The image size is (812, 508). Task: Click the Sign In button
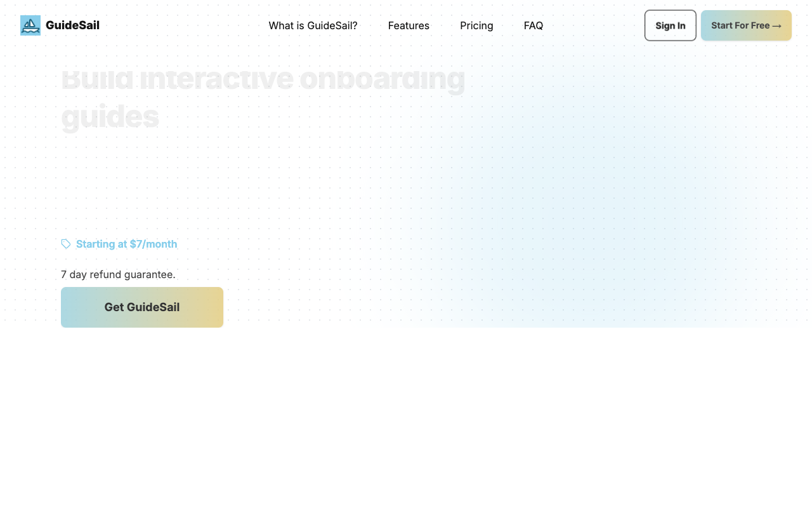(671, 25)
